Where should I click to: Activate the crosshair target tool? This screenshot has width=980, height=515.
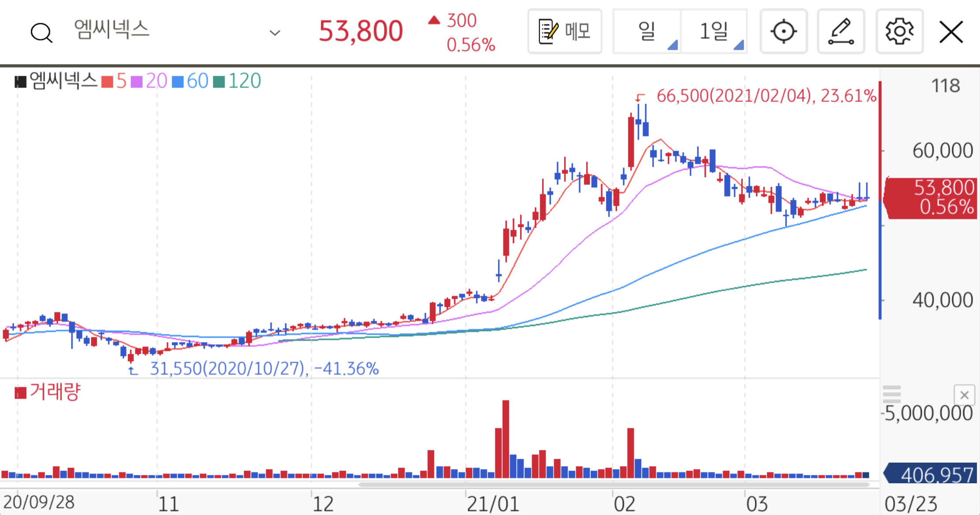(x=783, y=32)
